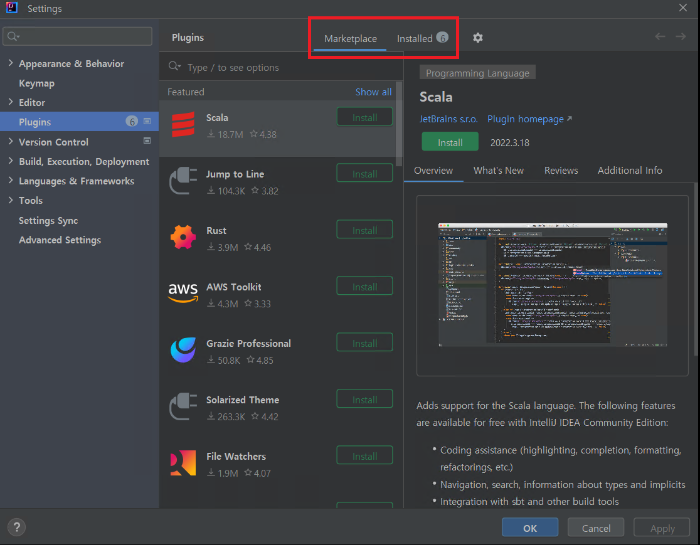Expand Build, Execution, Deployment node

(x=11, y=161)
